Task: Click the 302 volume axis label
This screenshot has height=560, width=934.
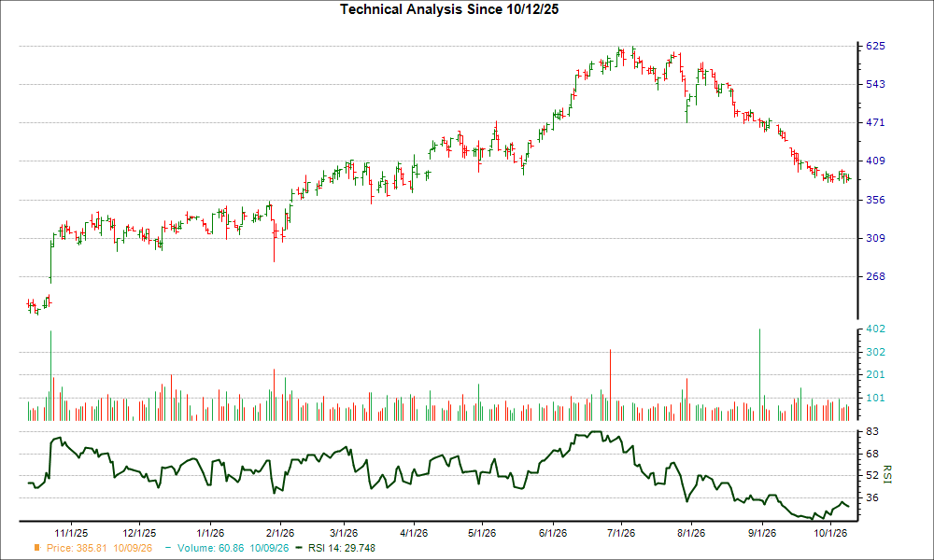Action: pyautogui.click(x=875, y=352)
